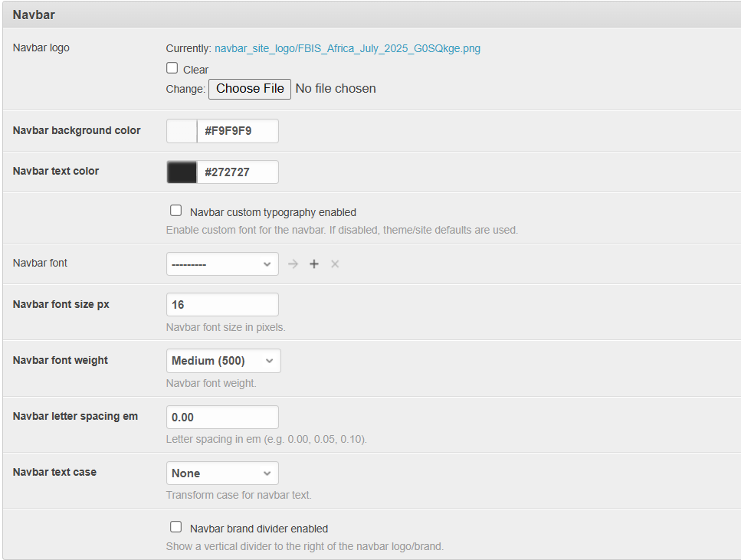Screen dimensions: 741x560
Task: Select the Navbar letter spacing em input
Action: (x=222, y=418)
